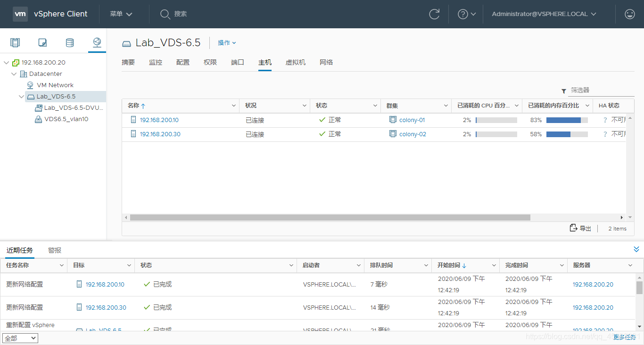The image size is (644, 345).
Task: Click host icon in first recent task target
Action: (79, 284)
